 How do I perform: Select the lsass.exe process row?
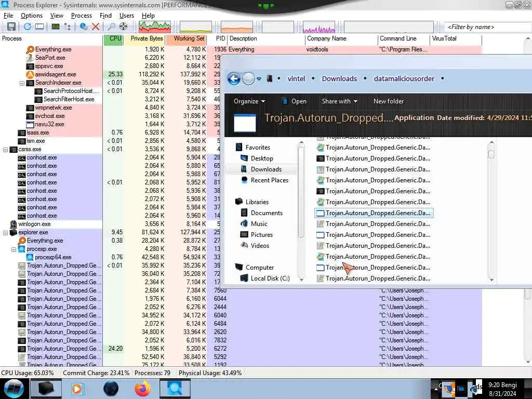pos(51,132)
